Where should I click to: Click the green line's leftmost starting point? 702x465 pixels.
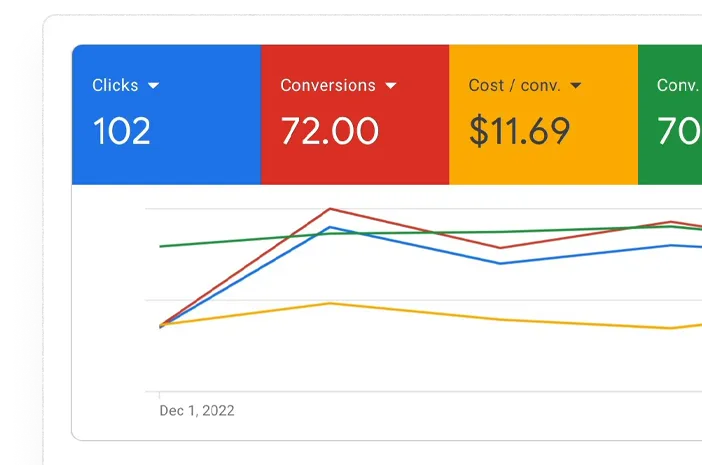[160, 246]
